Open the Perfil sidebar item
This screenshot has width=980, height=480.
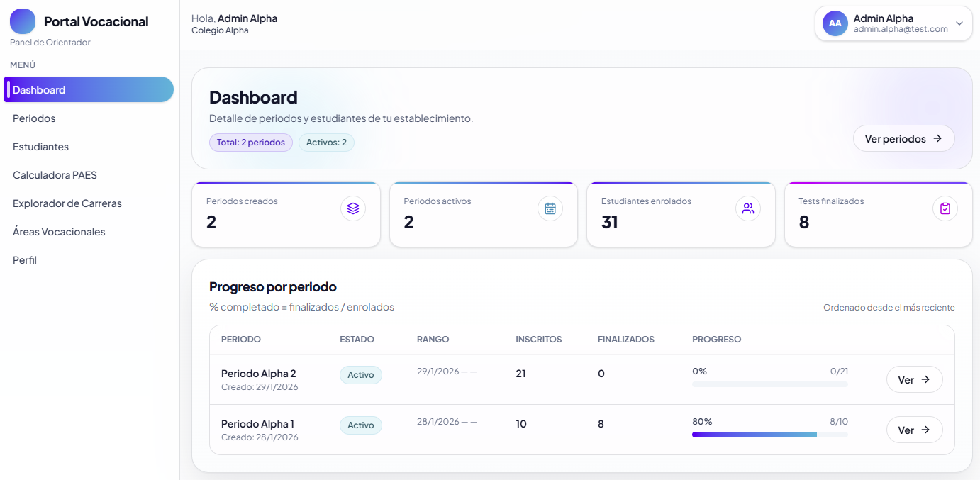tap(25, 260)
